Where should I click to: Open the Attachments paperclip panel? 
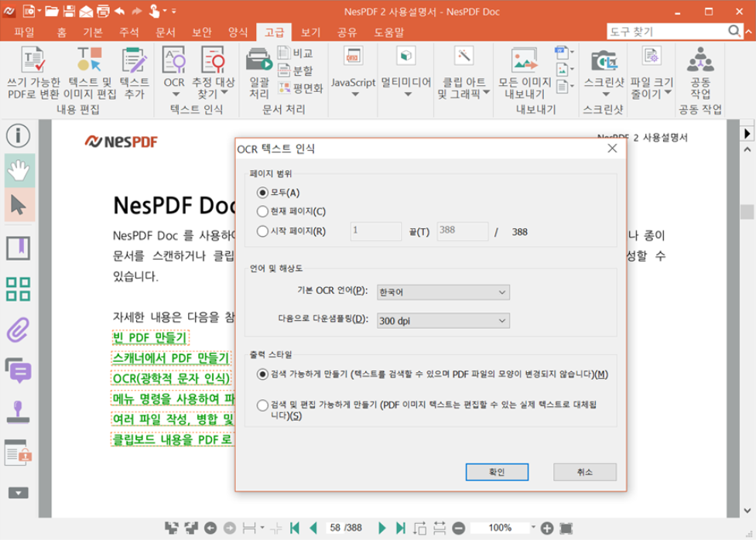[19, 330]
